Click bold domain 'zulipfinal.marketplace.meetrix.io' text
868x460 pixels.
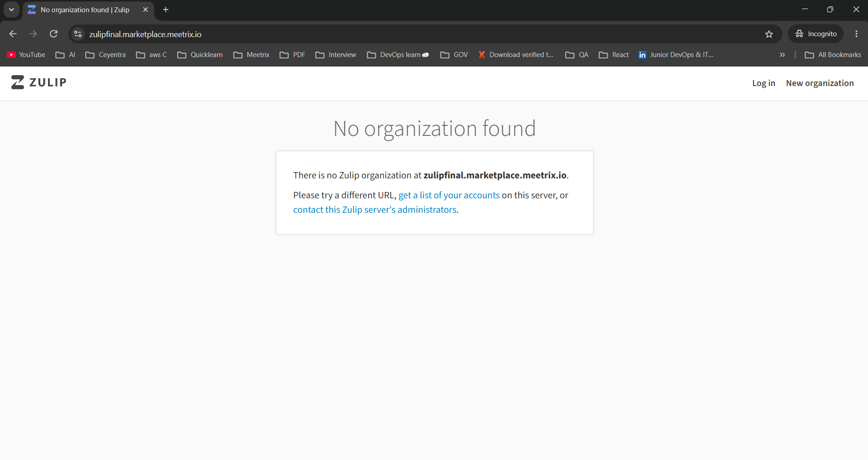495,175
